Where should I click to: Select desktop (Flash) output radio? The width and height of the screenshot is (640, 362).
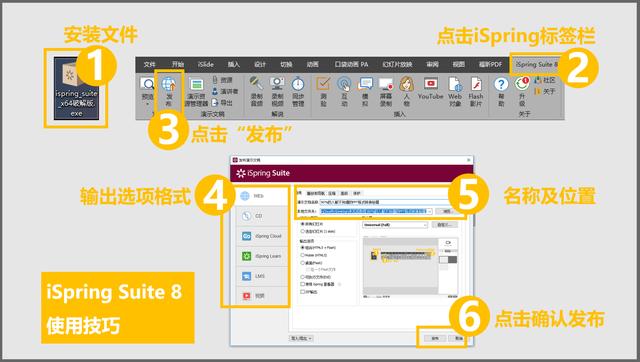tap(303, 263)
